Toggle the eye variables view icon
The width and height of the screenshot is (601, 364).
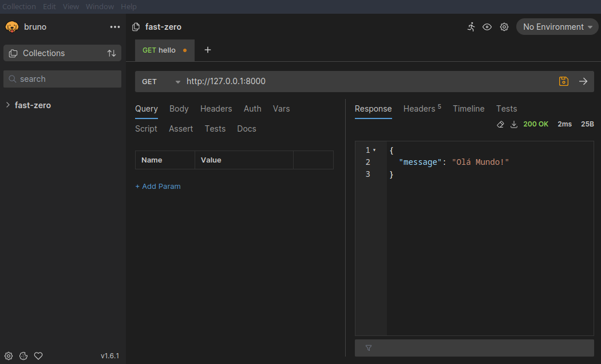pos(487,27)
